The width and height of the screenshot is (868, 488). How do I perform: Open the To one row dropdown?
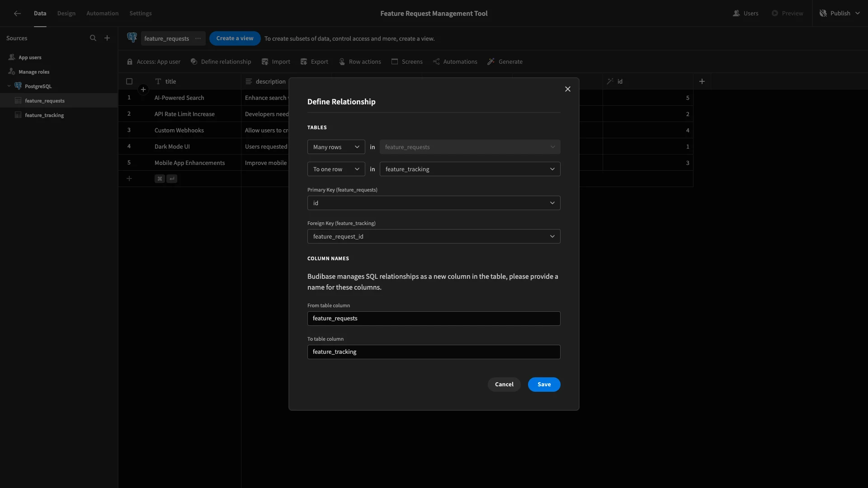click(x=336, y=169)
